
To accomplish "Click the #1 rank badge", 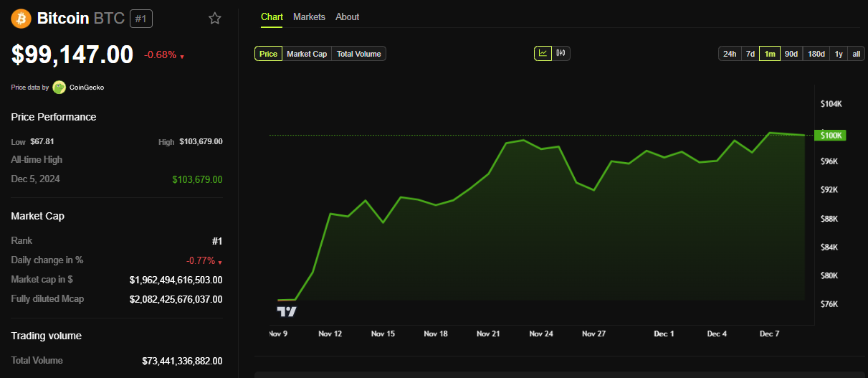I will (140, 19).
